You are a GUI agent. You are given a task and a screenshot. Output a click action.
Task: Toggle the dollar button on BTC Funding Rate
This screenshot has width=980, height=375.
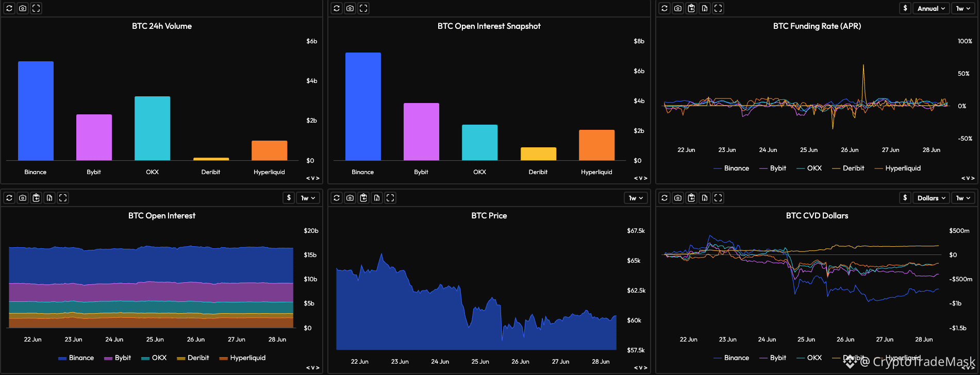(x=905, y=8)
